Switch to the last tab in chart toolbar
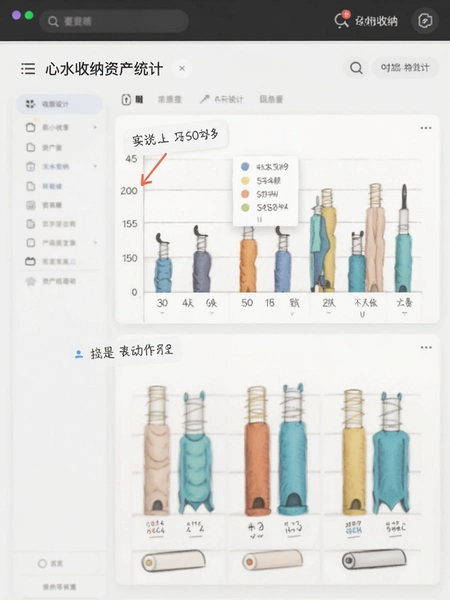Viewport: 450px width, 600px height. point(271,99)
